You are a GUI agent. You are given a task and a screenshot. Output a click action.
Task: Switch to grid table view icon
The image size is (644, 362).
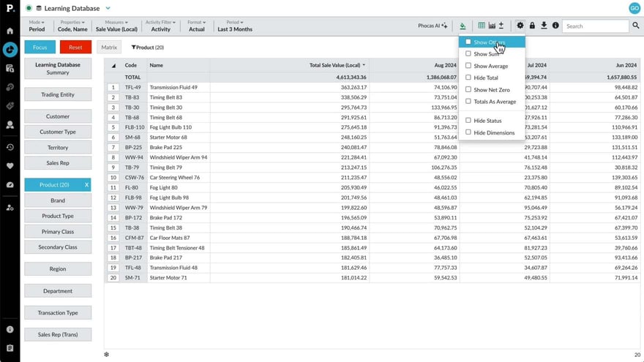pyautogui.click(x=482, y=26)
